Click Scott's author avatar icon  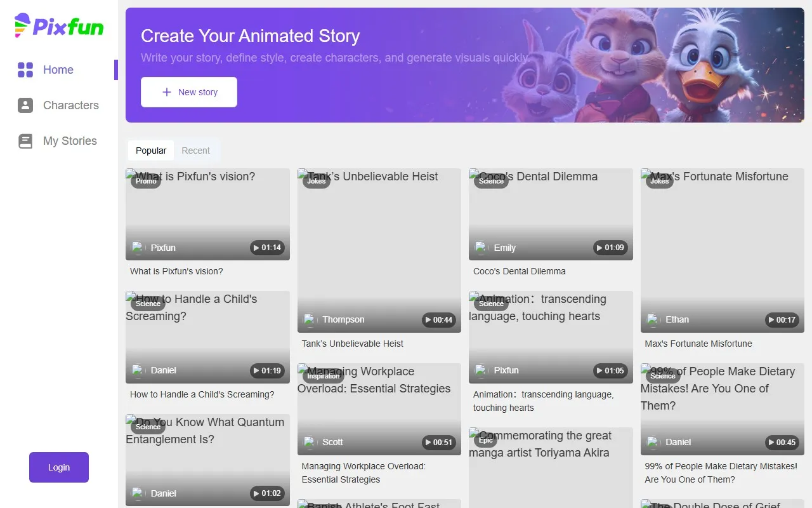[x=310, y=442]
